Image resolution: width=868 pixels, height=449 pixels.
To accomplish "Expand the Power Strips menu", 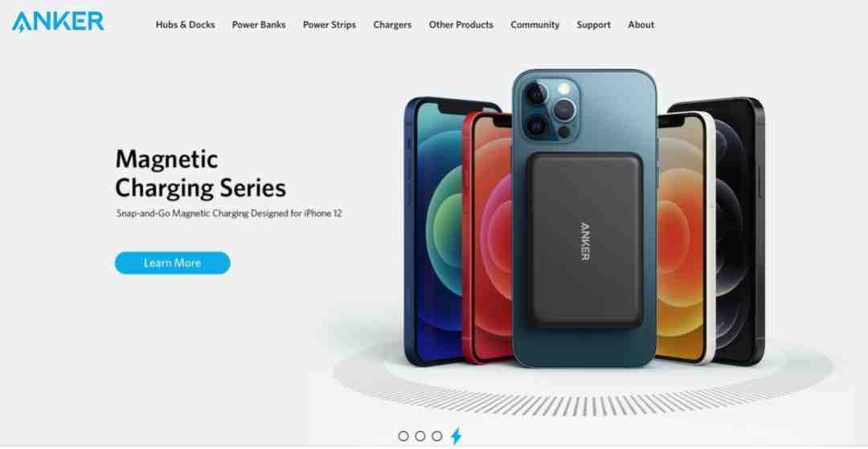I will click(x=330, y=25).
